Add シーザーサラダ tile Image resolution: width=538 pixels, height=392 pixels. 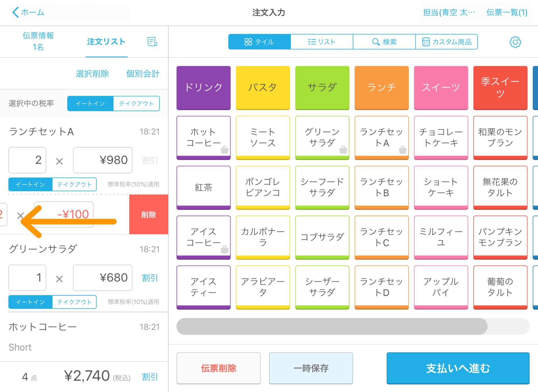coord(322,287)
